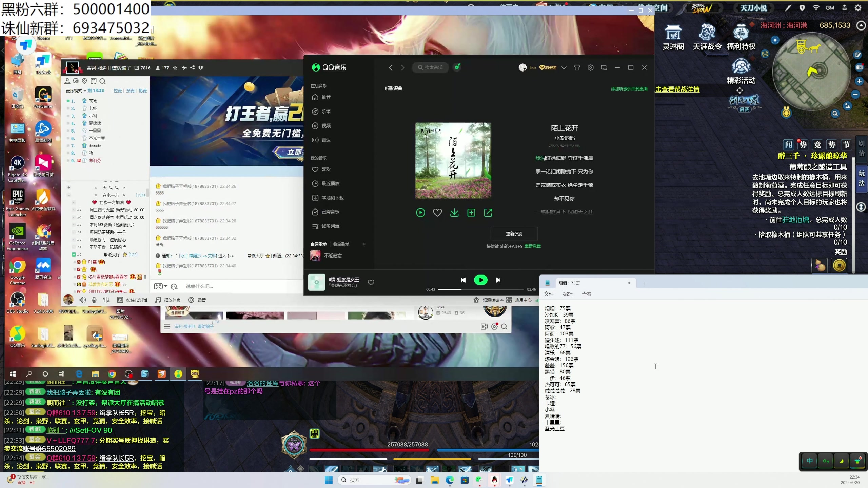Click the search input field in QQ音乐
The image size is (868, 488).
[x=432, y=67]
